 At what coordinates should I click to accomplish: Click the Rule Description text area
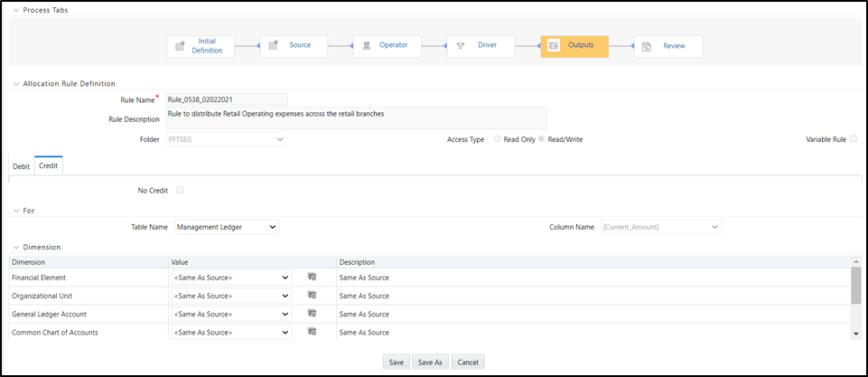356,118
